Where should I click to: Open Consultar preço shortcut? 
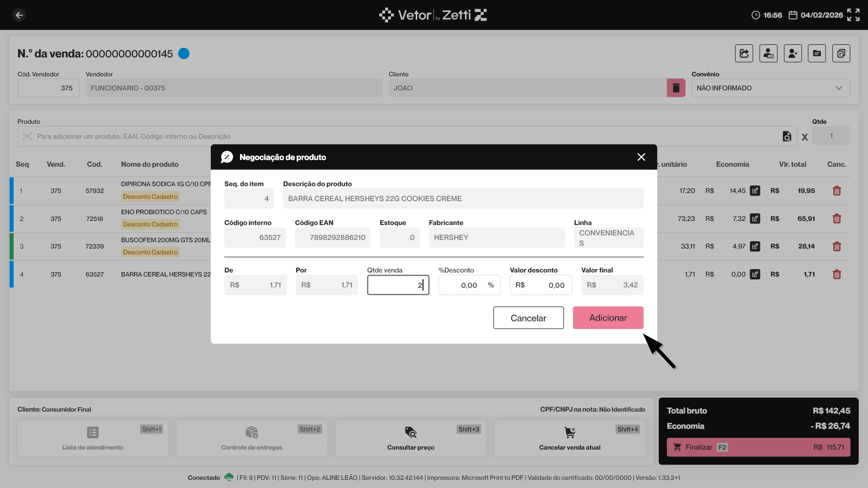[410, 438]
